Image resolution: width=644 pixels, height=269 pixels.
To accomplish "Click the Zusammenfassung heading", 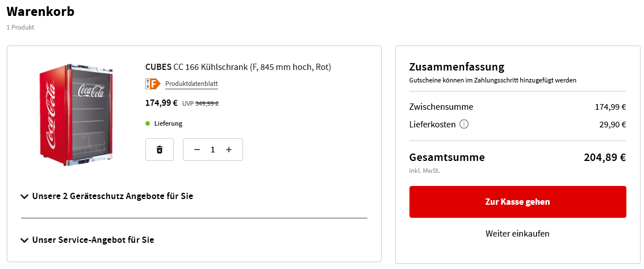I will click(457, 67).
